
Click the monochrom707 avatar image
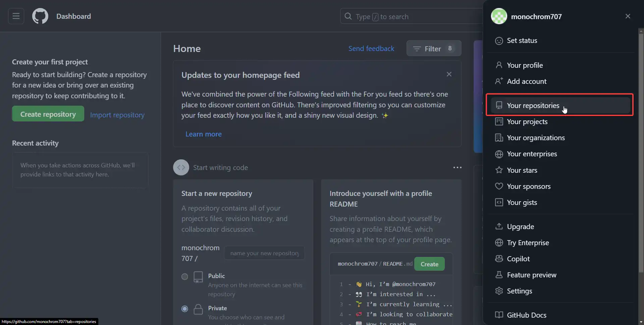[499, 16]
